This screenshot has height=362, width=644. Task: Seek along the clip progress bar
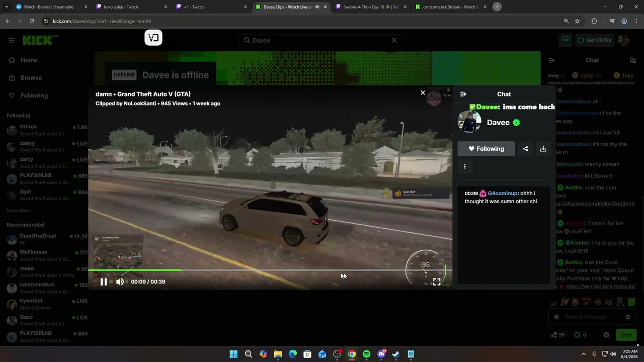click(270, 270)
